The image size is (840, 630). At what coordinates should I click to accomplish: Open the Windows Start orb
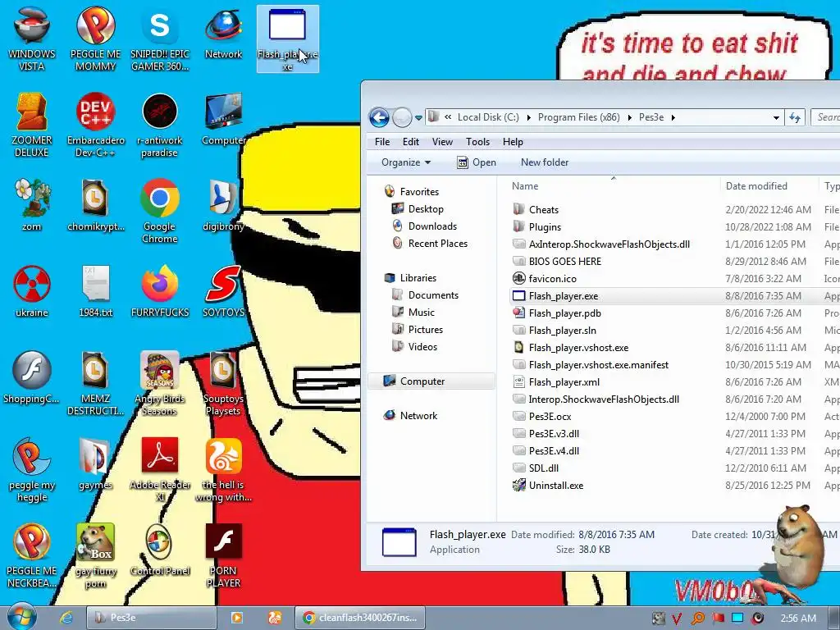(22, 617)
